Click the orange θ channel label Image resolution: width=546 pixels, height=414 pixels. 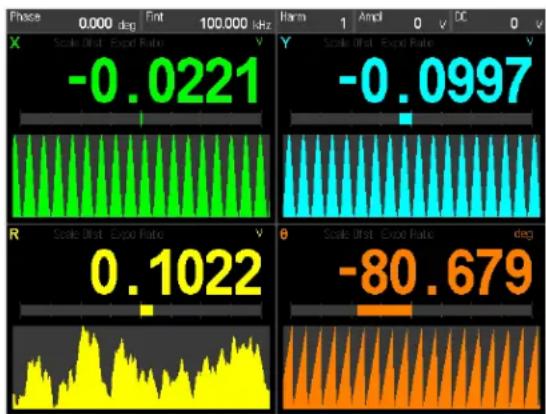(x=284, y=235)
